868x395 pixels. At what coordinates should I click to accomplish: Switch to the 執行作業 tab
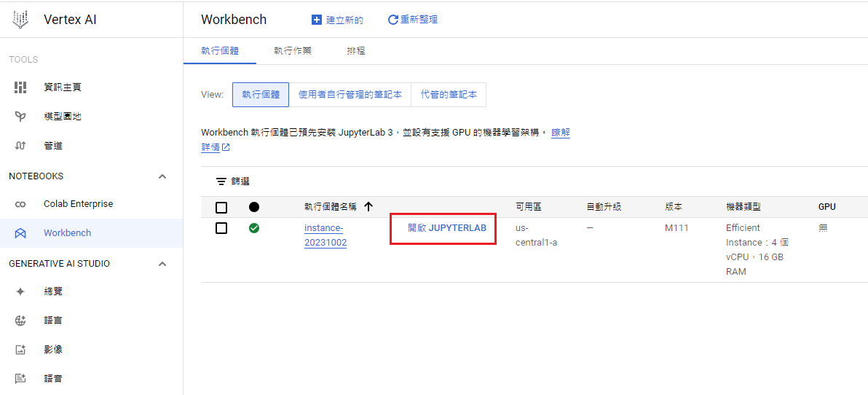pyautogui.click(x=293, y=51)
